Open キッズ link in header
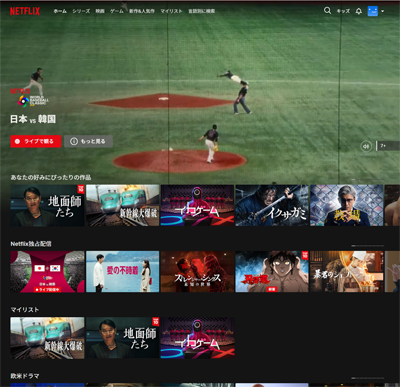400x387 pixels. [x=343, y=11]
